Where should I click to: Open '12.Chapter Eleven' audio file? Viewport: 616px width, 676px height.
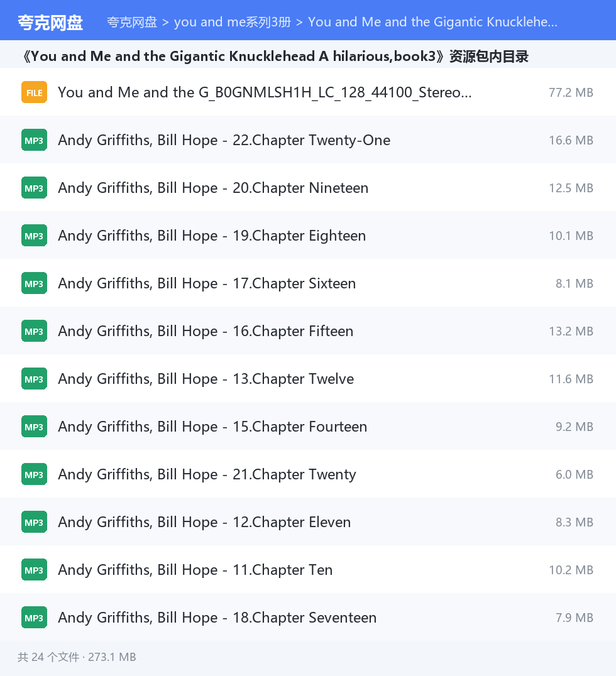click(204, 522)
